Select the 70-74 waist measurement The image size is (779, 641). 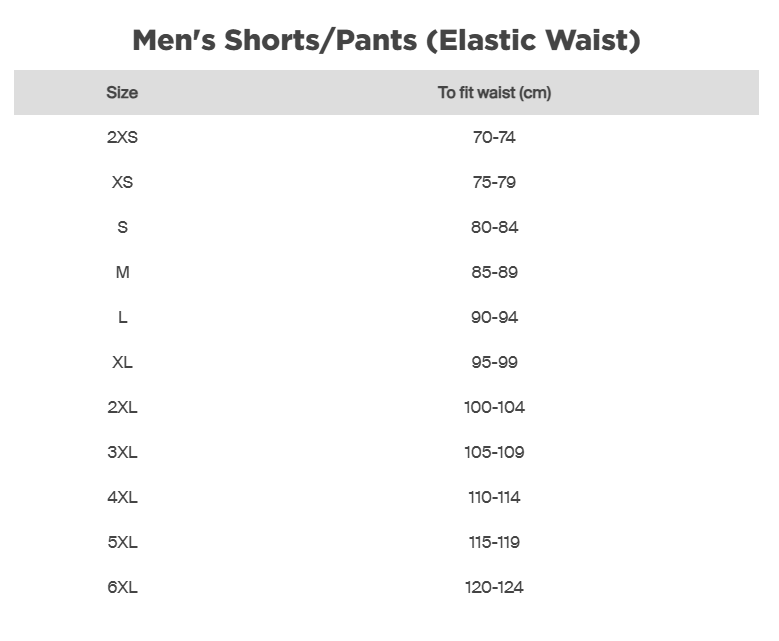494,137
